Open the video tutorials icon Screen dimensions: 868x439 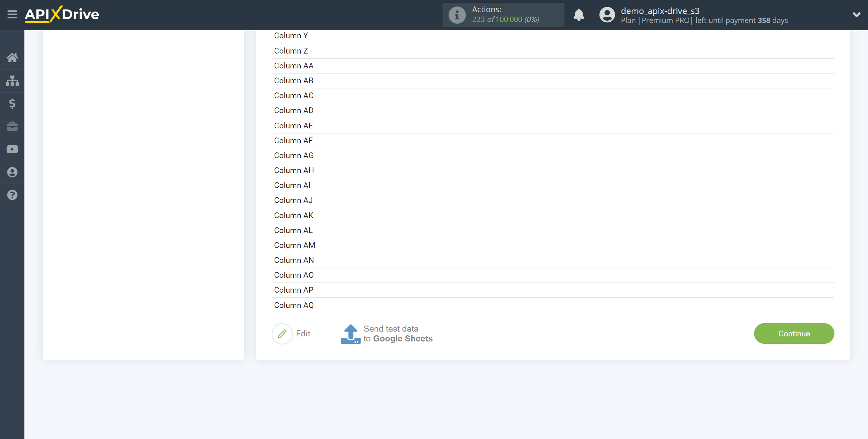12,149
